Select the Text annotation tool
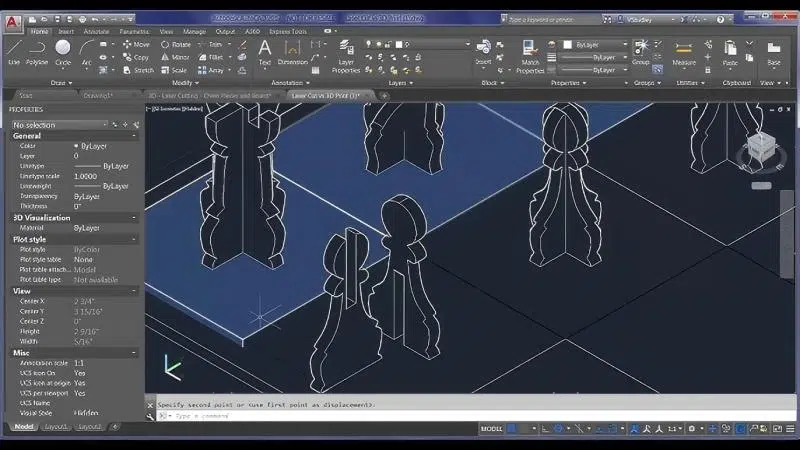This screenshot has height=450, width=800. 264,53
